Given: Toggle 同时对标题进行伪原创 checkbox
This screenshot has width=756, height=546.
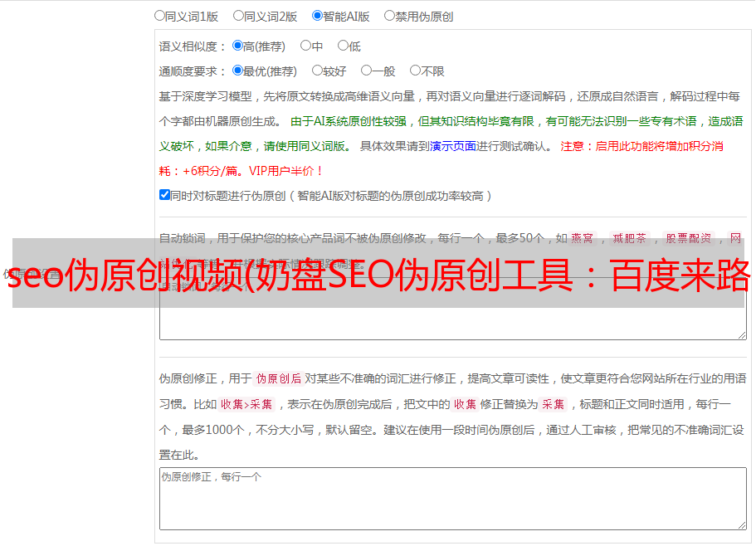Looking at the screenshot, I should pyautogui.click(x=164, y=195).
